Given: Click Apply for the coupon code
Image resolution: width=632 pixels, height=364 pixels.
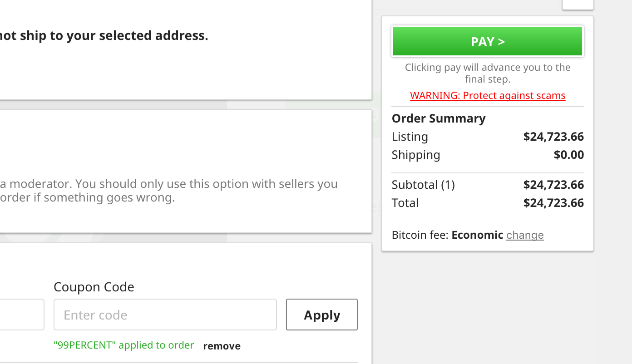Looking at the screenshot, I should coord(321,315).
